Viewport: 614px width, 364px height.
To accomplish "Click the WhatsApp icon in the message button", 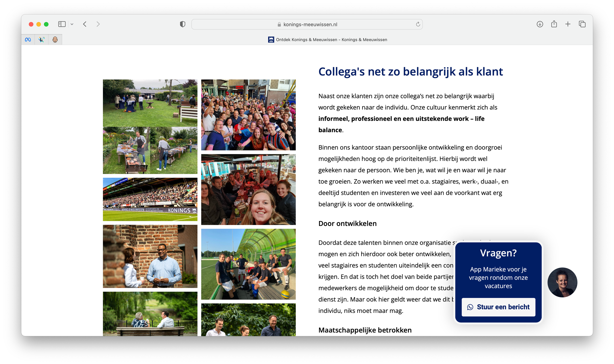I will click(470, 307).
